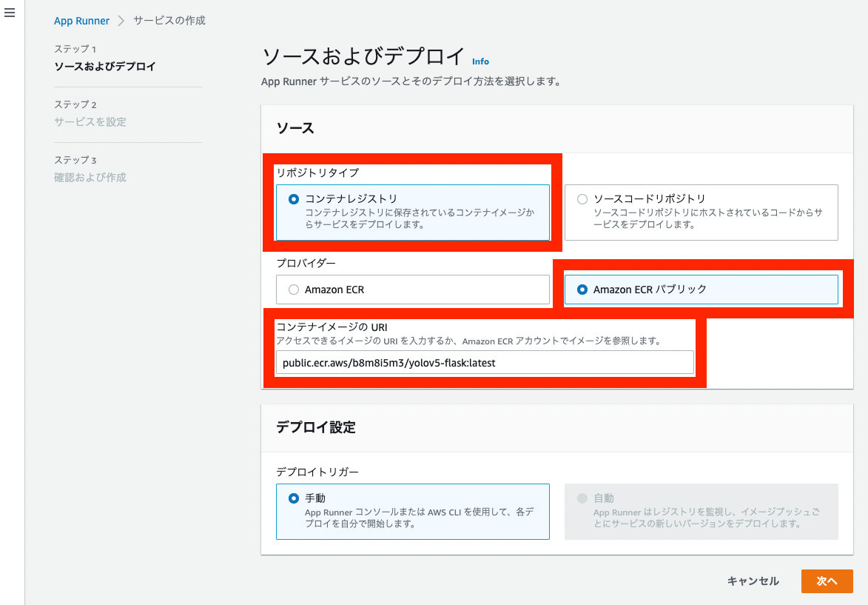This screenshot has width=868, height=605.
Task: Choose the Amazon ECR パブリック provider
Action: tap(702, 290)
